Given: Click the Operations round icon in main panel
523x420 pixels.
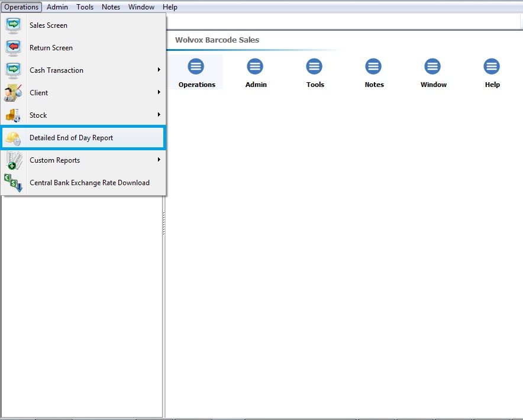Looking at the screenshot, I should click(196, 66).
